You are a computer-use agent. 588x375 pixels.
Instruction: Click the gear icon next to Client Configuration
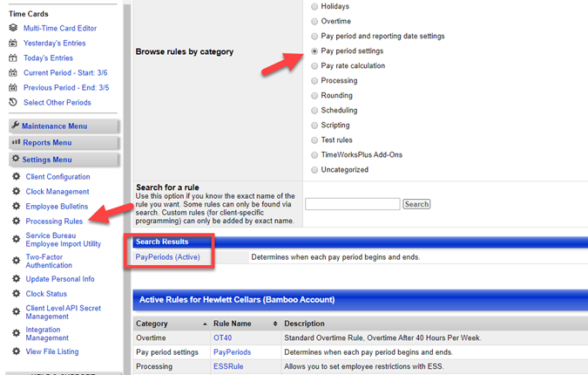[16, 177]
